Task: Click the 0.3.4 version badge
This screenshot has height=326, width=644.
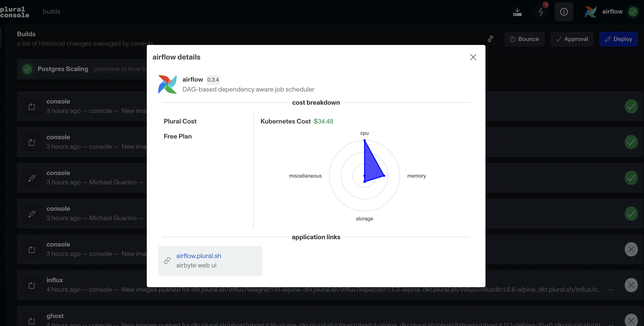Action: click(x=213, y=80)
